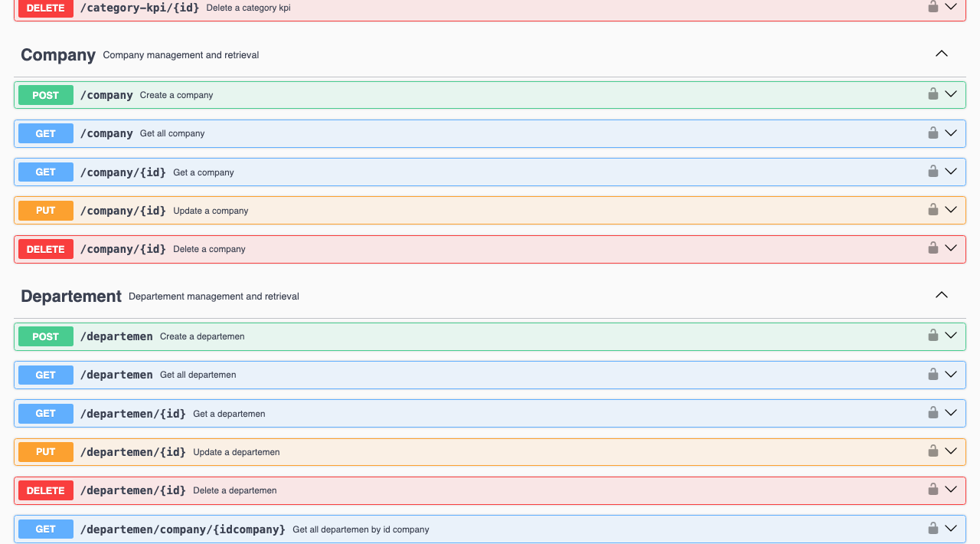Click lock icon on GET /company/{id} row
The width and height of the screenshot is (980, 544).
click(x=933, y=171)
